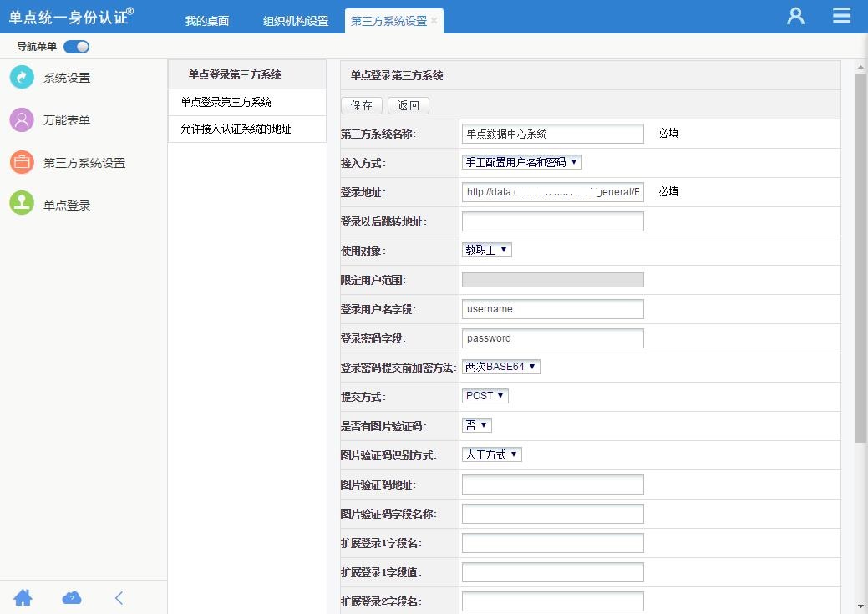This screenshot has height=614, width=868.
Task: Click the scrollbar down arrow
Action: tap(860, 606)
